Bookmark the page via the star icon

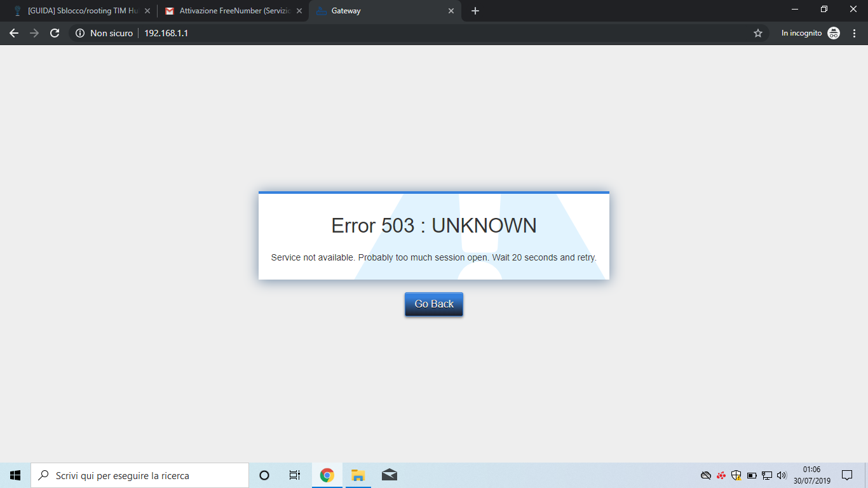click(758, 33)
